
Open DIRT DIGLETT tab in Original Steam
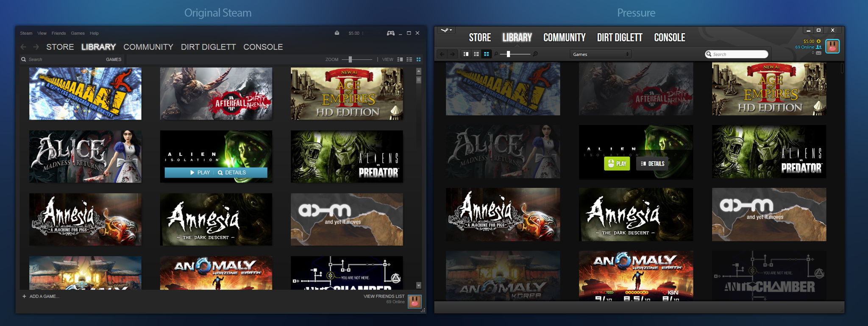tap(208, 47)
